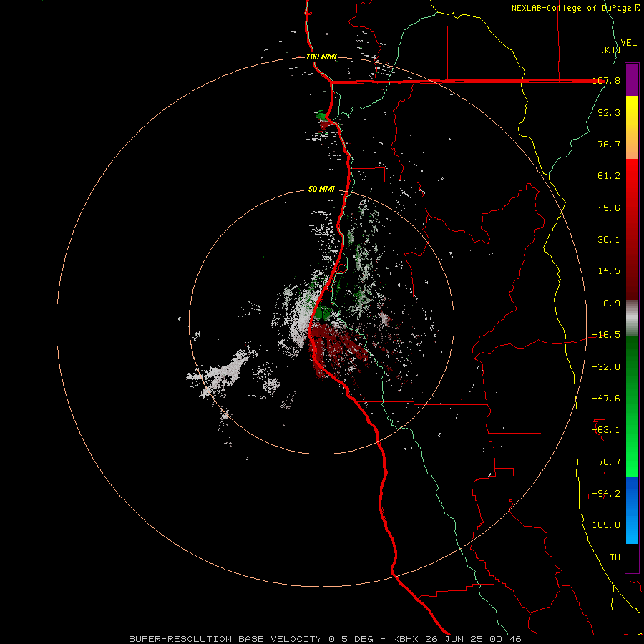The height and width of the screenshot is (644, 644).
Task: Select the -16.5 legend value
Action: click(x=606, y=335)
